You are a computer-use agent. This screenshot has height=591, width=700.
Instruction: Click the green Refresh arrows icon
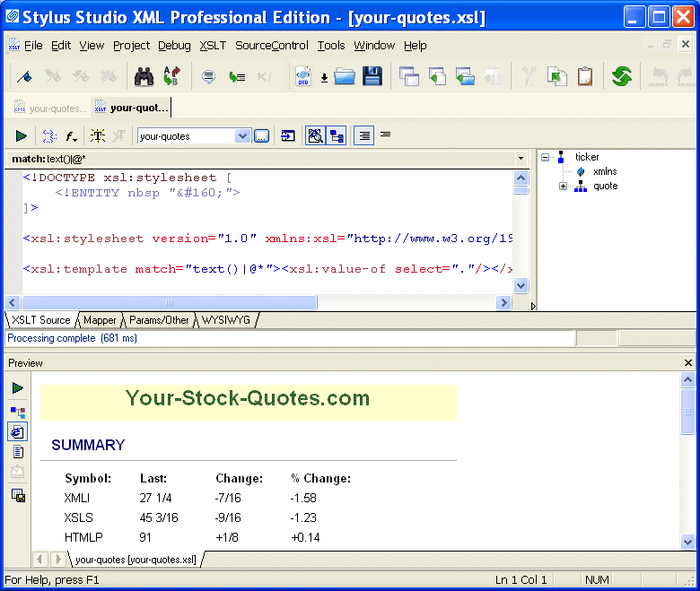click(x=622, y=77)
